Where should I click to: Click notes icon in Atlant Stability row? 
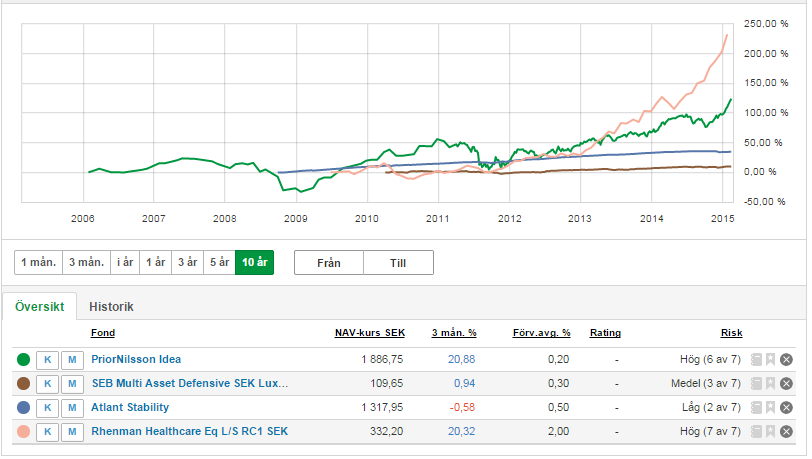(x=757, y=408)
